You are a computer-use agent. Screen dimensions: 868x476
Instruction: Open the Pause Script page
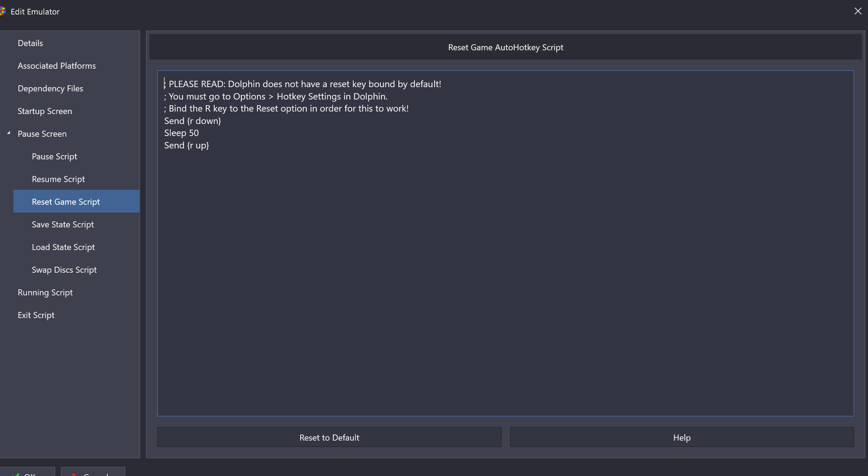coord(54,157)
